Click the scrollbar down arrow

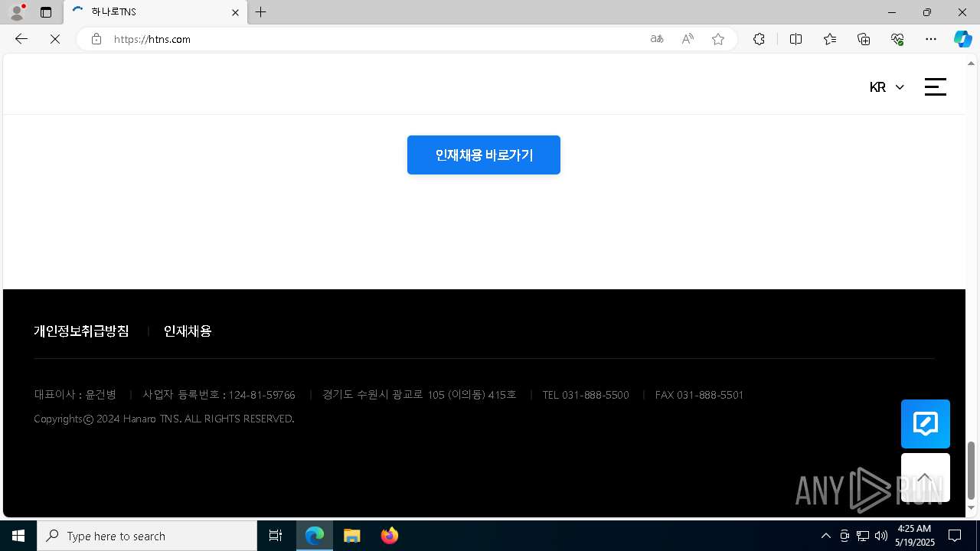972,508
